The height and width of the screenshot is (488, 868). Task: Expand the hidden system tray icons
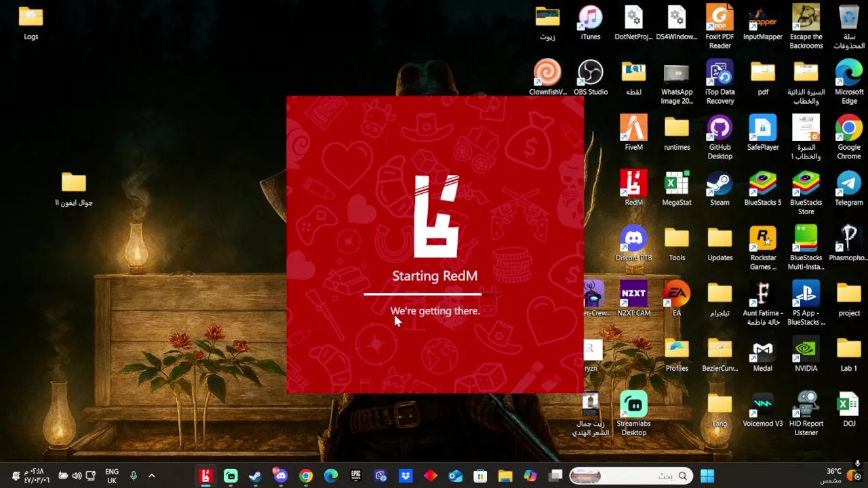pyautogui.click(x=152, y=476)
